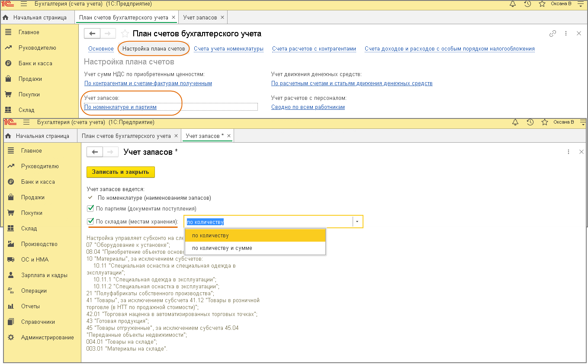Close План счетов tab in upper window
The width and height of the screenshot is (588, 364).
point(174,18)
